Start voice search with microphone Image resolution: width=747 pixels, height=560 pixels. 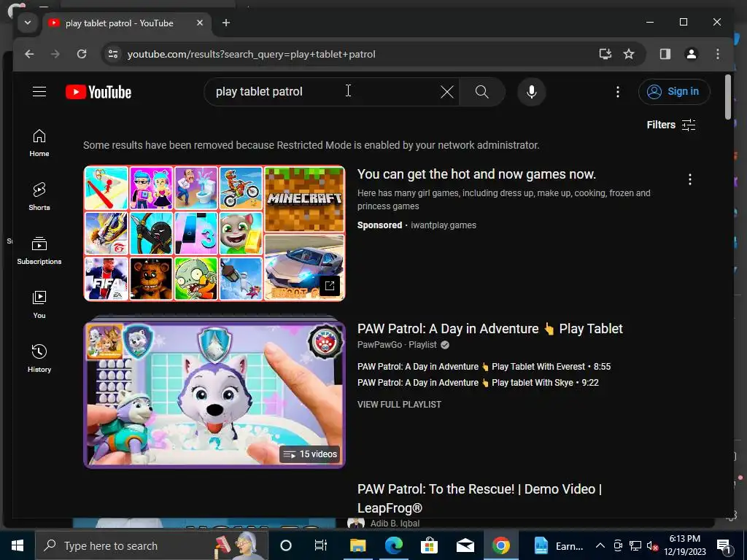[532, 92]
